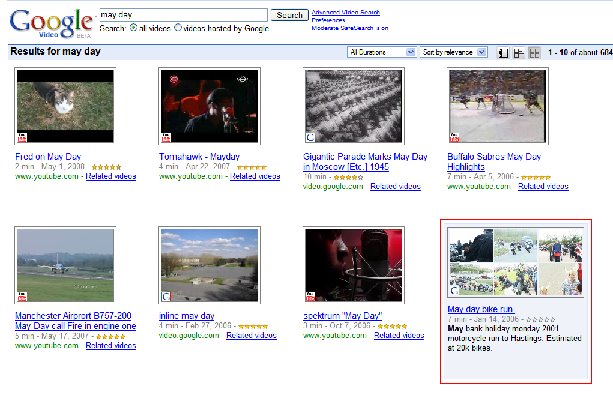Play the Manchester Airport airplane thumbnail
The image size is (613, 394).
[x=65, y=265]
